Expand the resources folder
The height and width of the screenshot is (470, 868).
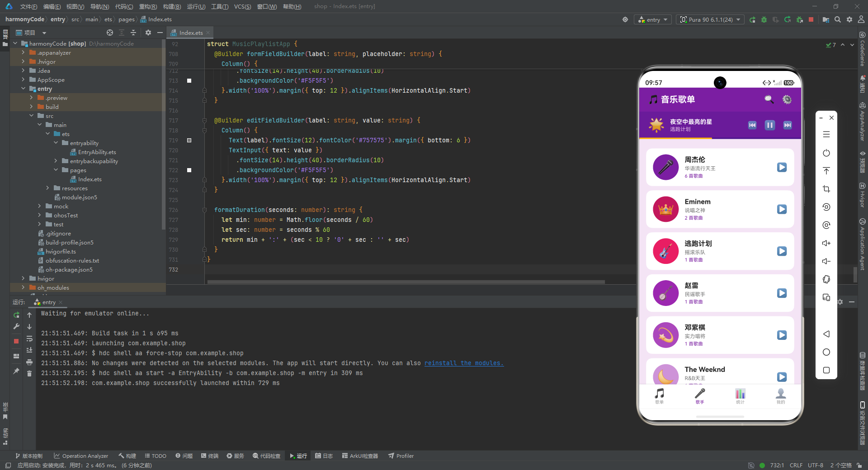click(x=47, y=188)
